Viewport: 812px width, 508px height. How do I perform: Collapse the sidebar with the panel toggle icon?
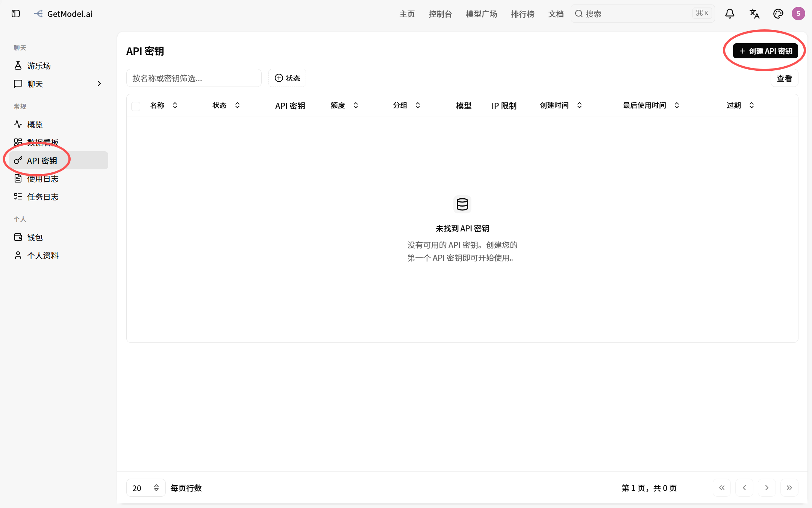pyautogui.click(x=16, y=14)
